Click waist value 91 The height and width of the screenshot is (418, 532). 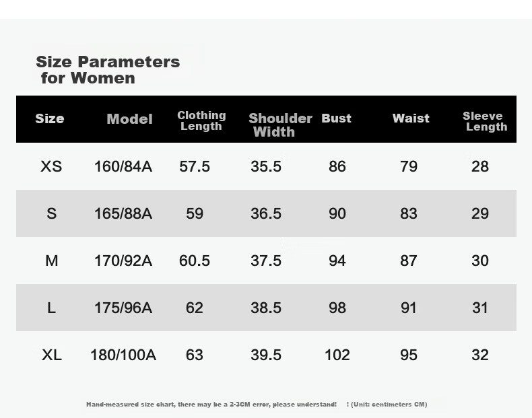[409, 308]
